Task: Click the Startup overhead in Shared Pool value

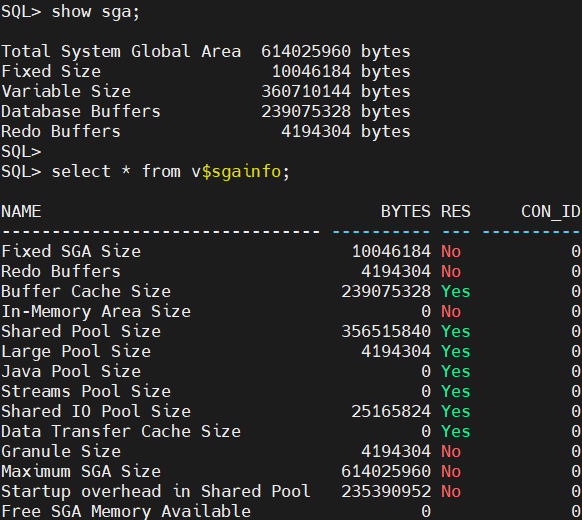Action: [386, 491]
